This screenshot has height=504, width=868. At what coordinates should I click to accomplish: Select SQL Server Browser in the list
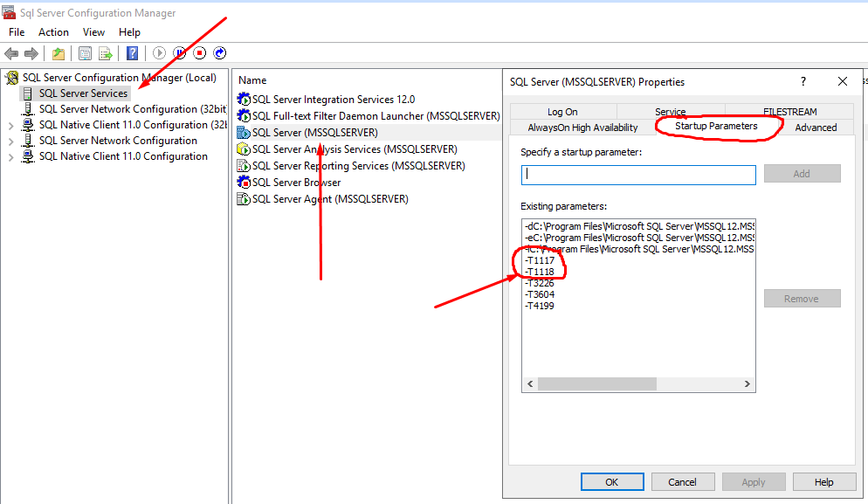(296, 183)
